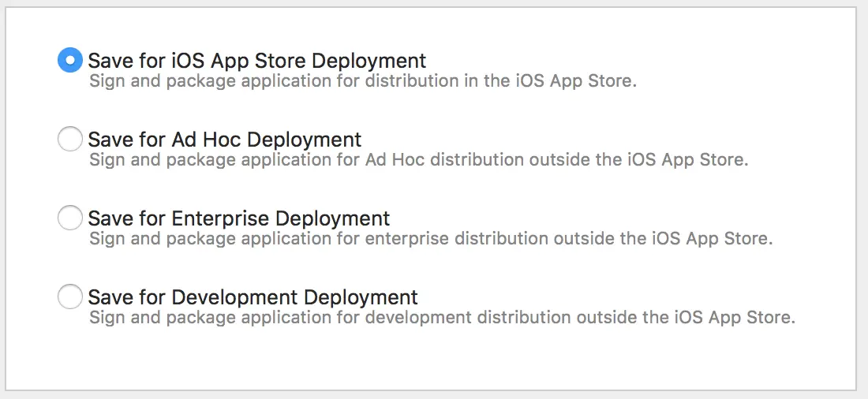Select the iOS App Store Deployment radio button
Image resolution: width=868 pixels, height=399 pixels.
click(69, 60)
